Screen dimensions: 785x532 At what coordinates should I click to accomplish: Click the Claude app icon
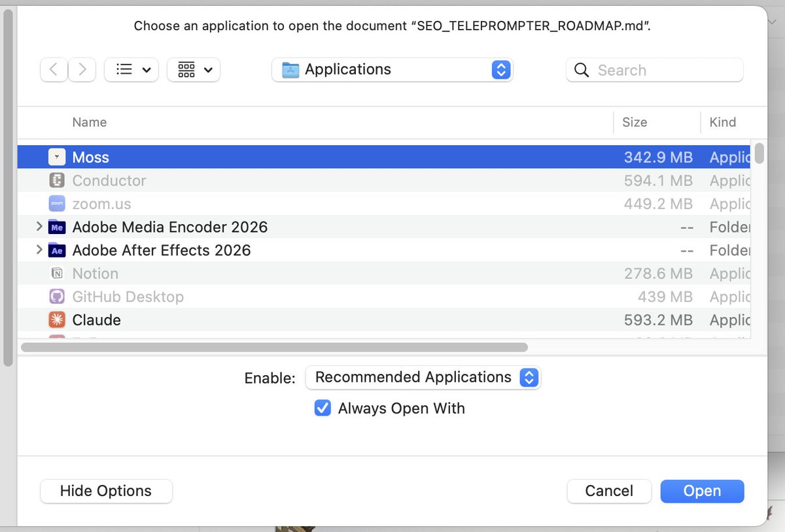(57, 320)
